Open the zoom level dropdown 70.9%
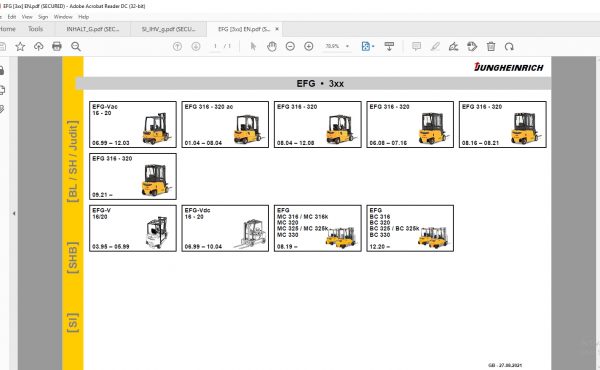 (337, 46)
